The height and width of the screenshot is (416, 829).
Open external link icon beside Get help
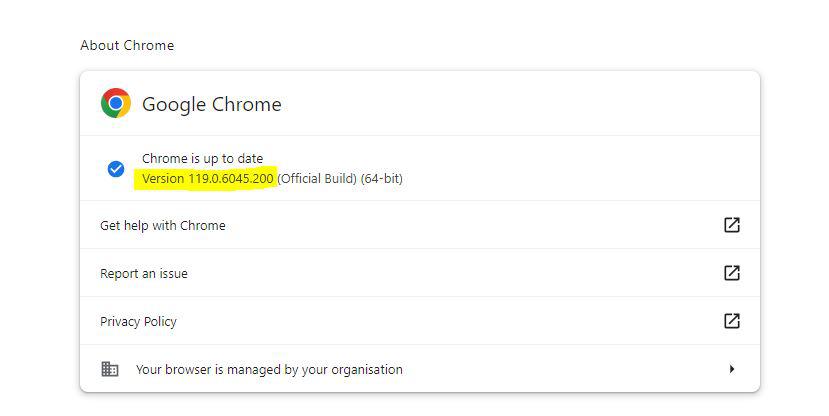click(731, 225)
